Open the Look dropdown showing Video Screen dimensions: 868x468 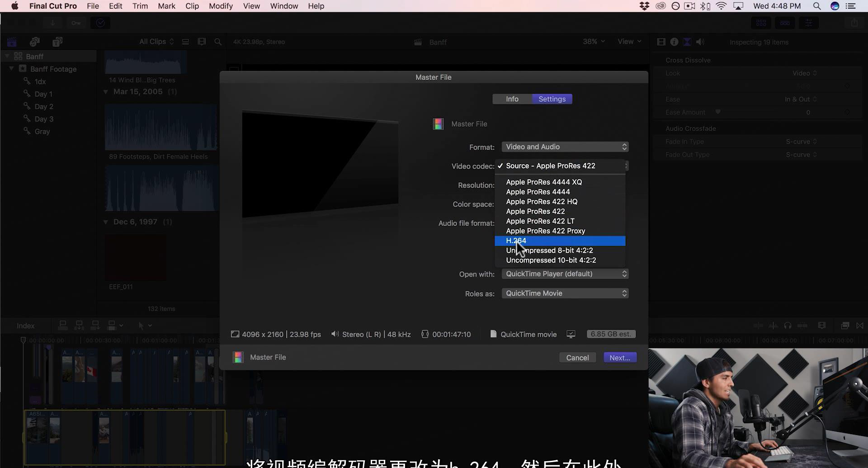[804, 73]
